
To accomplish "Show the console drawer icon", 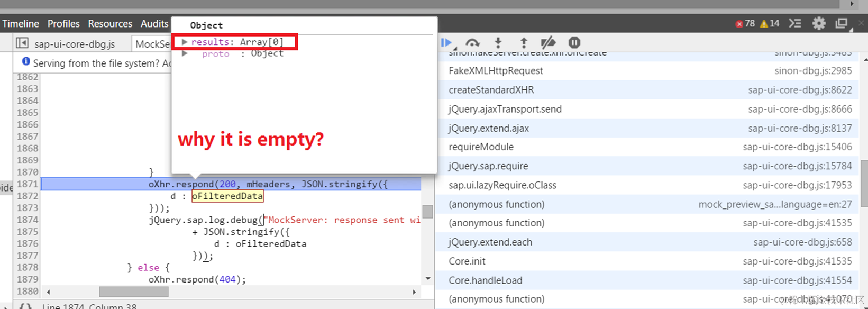I will click(795, 23).
